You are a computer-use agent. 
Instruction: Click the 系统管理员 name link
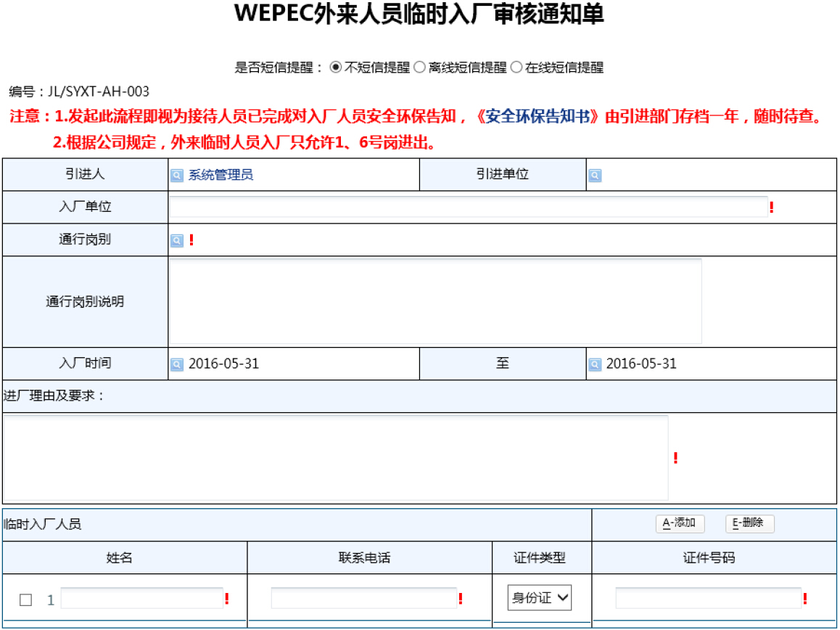pos(221,176)
